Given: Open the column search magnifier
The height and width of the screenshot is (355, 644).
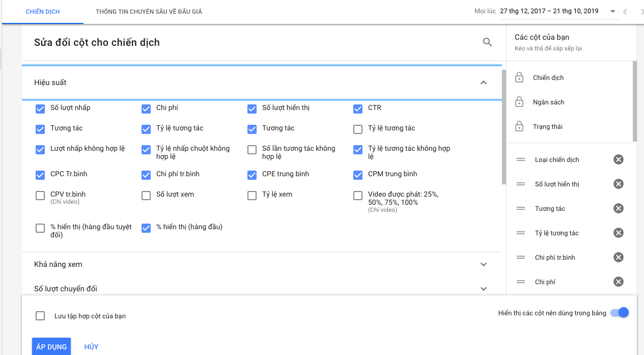Looking at the screenshot, I should (x=487, y=42).
